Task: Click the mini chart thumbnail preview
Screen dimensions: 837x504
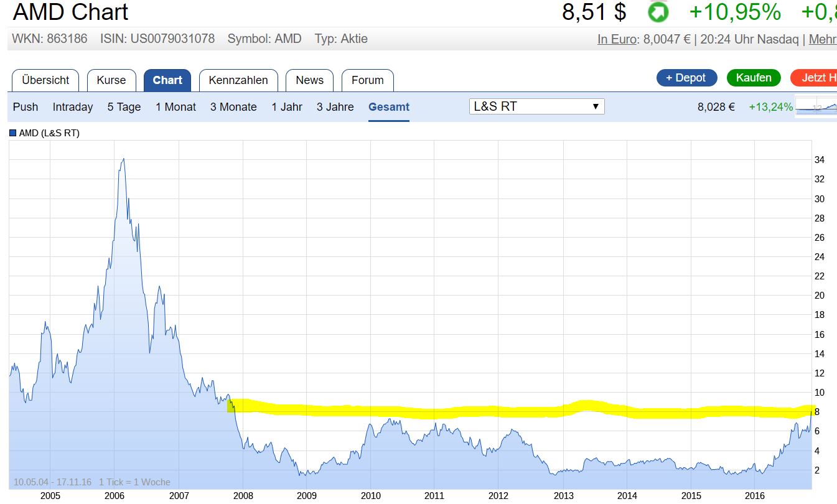Action: pos(816,107)
